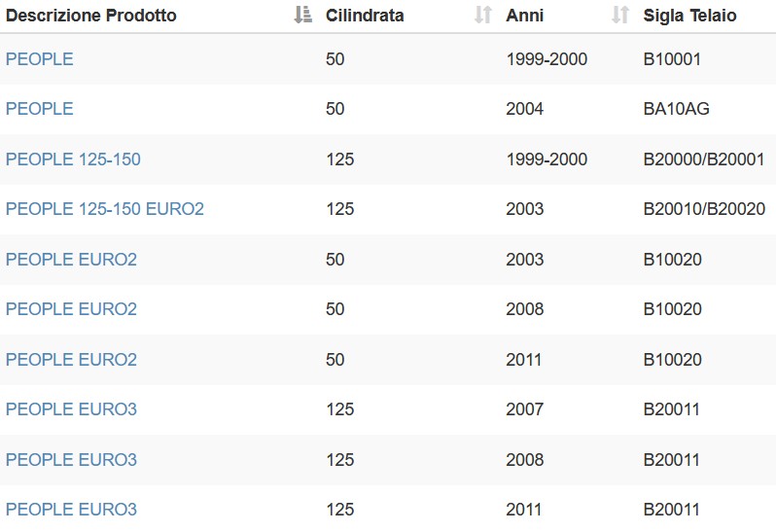776x532 pixels.
Task: Click the B20000/B20001 frame code cell
Action: click(x=704, y=160)
